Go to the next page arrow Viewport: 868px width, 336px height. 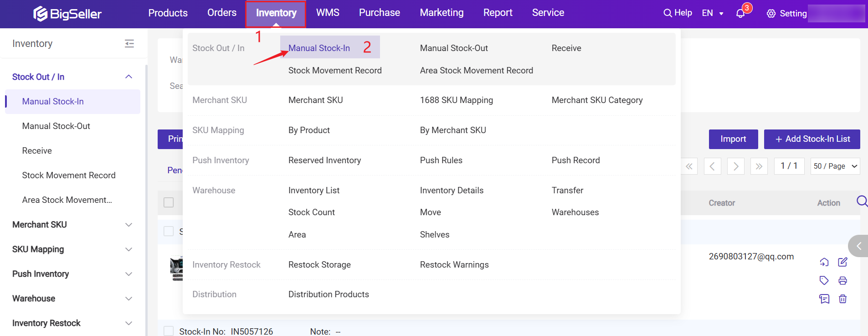tap(735, 166)
